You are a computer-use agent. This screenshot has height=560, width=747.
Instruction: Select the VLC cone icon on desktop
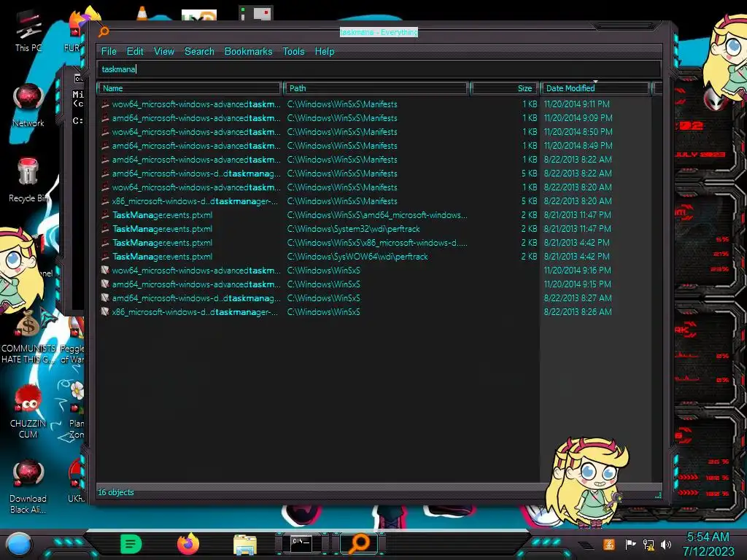click(x=142, y=13)
